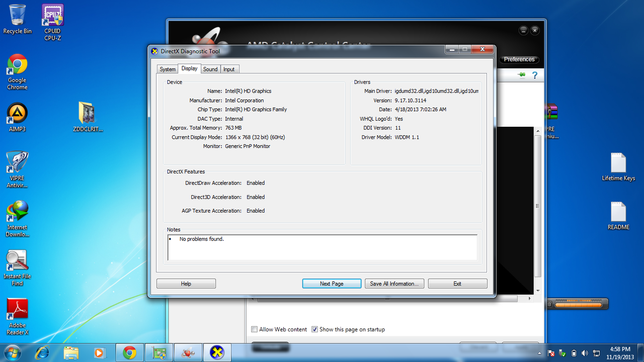Click the driver version '9.17.10.3114'
Image resolution: width=644 pixels, height=362 pixels.
411,101
